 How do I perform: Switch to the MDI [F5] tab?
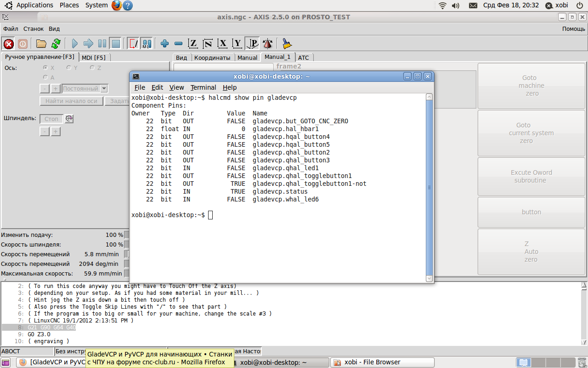(x=94, y=57)
